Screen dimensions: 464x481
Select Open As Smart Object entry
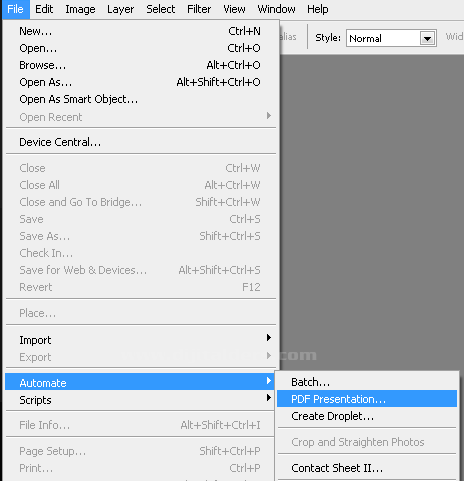(141, 99)
